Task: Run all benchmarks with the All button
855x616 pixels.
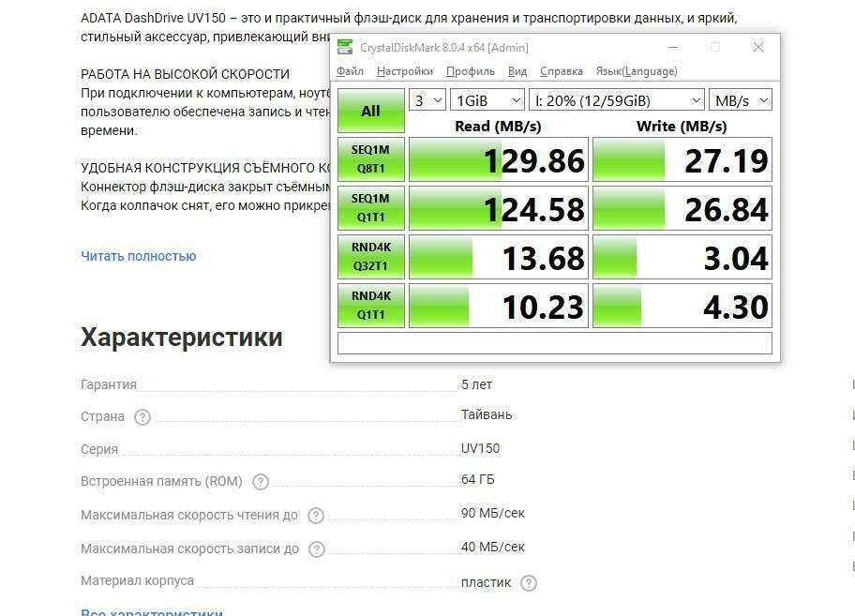Action: (x=371, y=111)
